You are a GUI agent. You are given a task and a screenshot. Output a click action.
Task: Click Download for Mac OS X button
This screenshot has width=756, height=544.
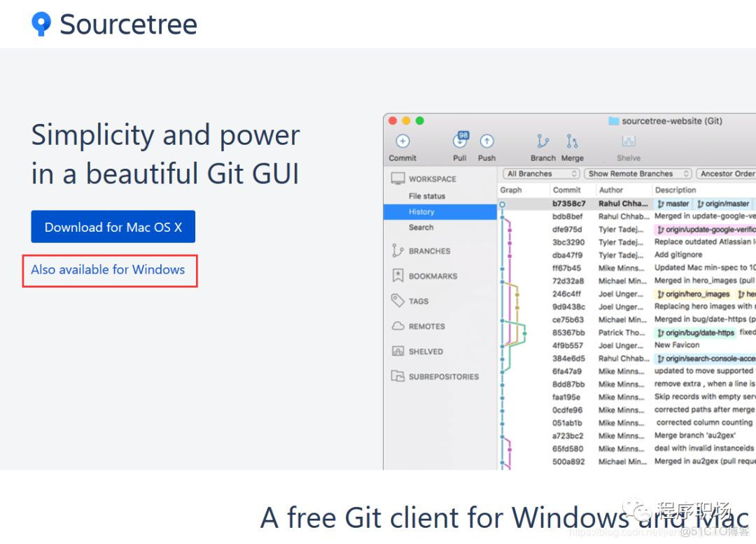coord(113,227)
